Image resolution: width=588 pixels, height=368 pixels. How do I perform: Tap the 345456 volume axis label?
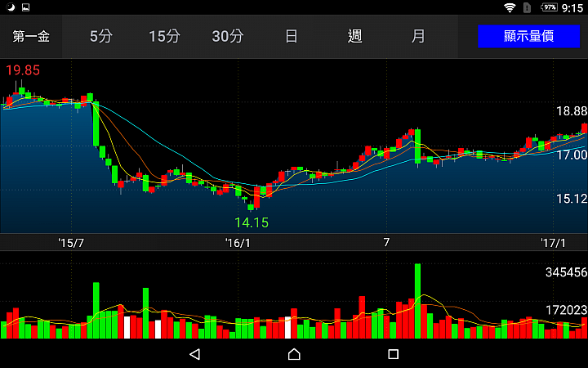tap(566, 272)
